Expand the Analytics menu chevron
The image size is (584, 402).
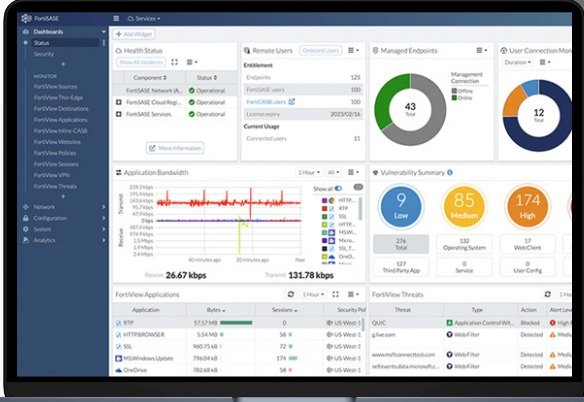[x=104, y=240]
